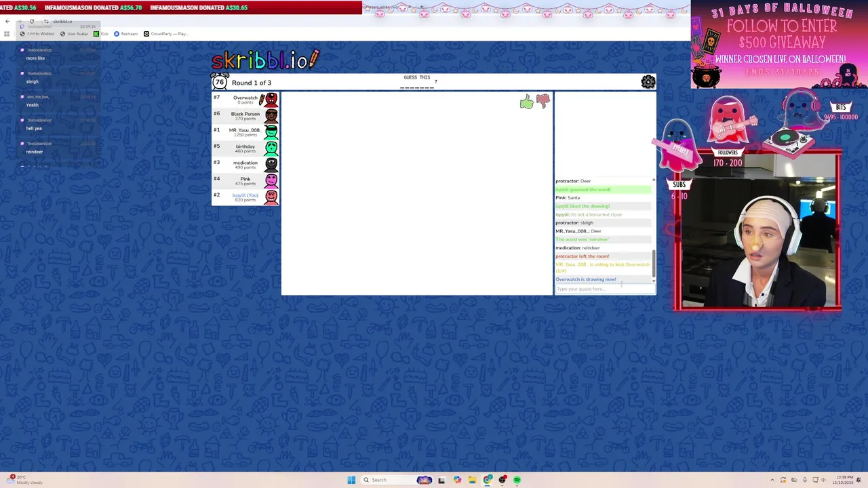Open Copilot from the taskbar
868x488 pixels.
[457, 480]
